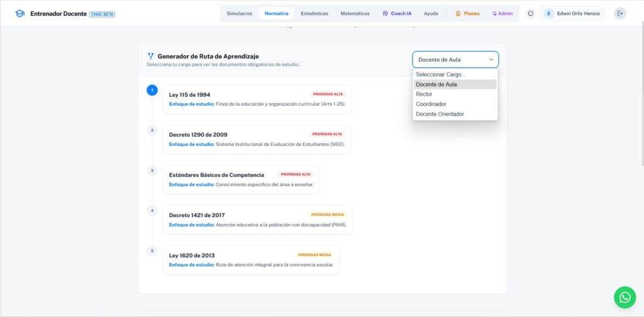The width and height of the screenshot is (644, 317).
Task: Click the learning route branch icon
Action: pyautogui.click(x=150, y=56)
